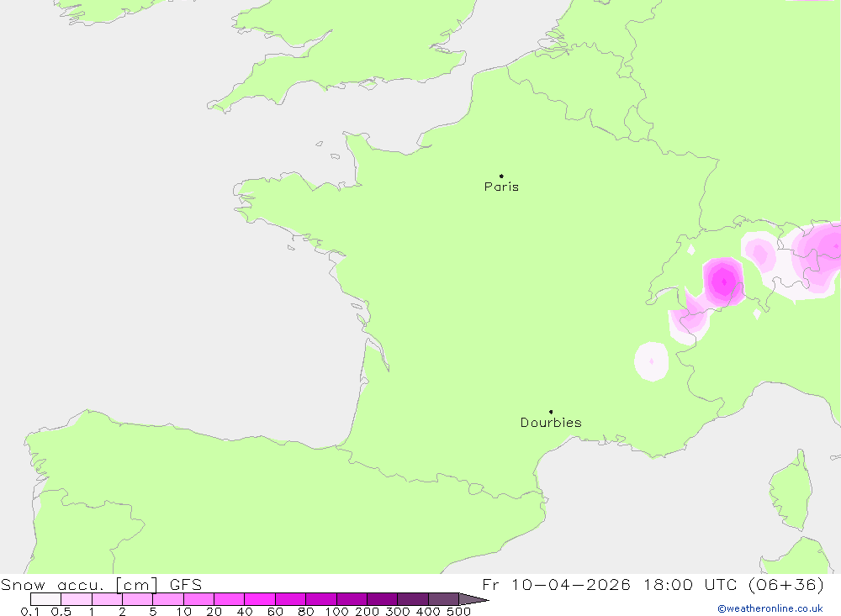Open the weatheronline.co.uk copyright link
The image size is (841, 616).
pos(770,608)
